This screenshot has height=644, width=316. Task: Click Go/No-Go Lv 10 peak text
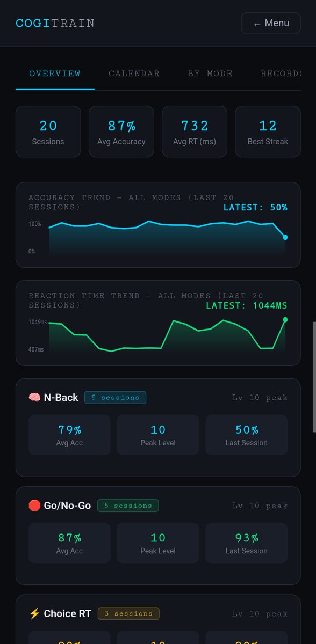click(x=260, y=506)
